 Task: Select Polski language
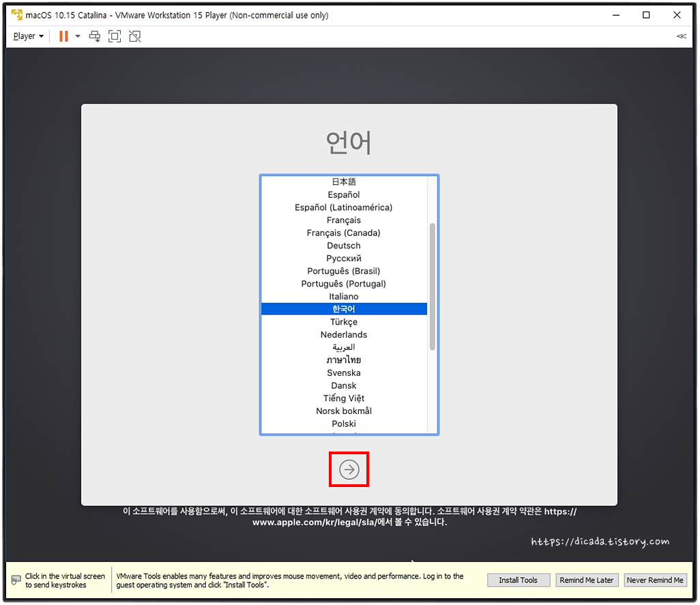344,424
